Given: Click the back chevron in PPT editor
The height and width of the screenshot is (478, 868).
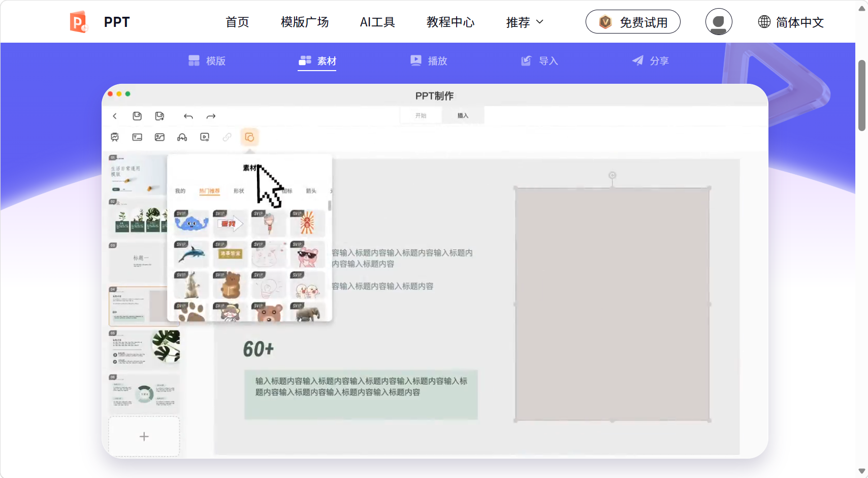Looking at the screenshot, I should [x=115, y=116].
